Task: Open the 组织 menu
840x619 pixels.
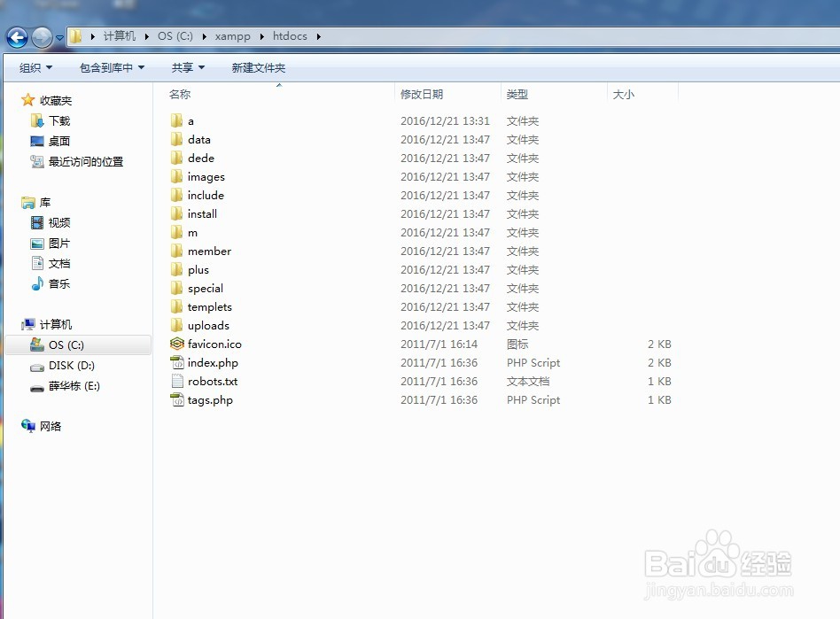Action: click(36, 67)
